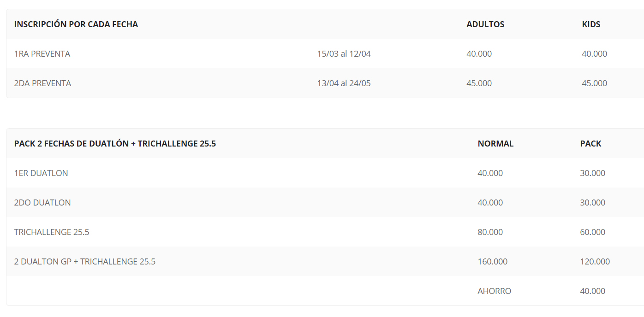
Task: Click the 2DA PREVENTA row label
Action: coord(42,83)
